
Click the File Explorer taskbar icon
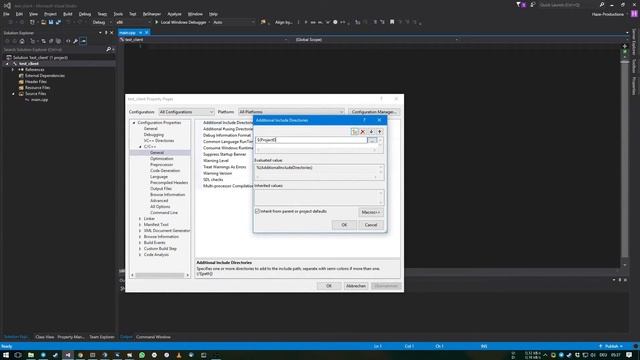31,355
